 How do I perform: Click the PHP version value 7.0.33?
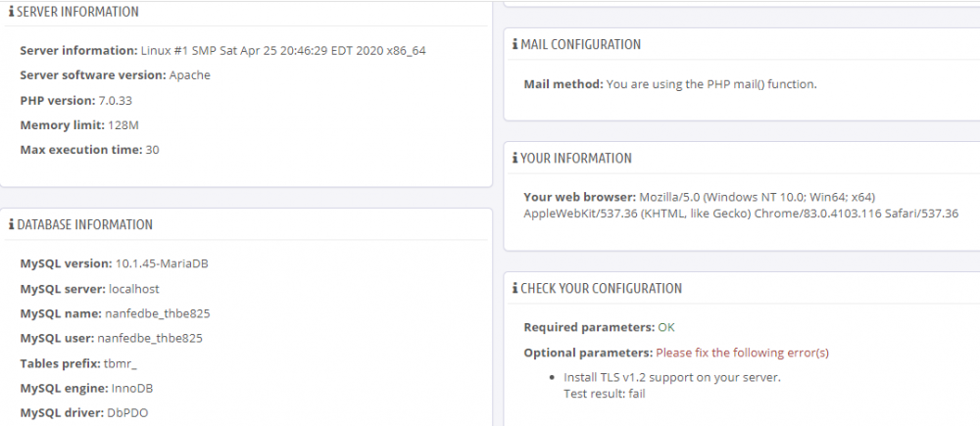pyautogui.click(x=115, y=101)
